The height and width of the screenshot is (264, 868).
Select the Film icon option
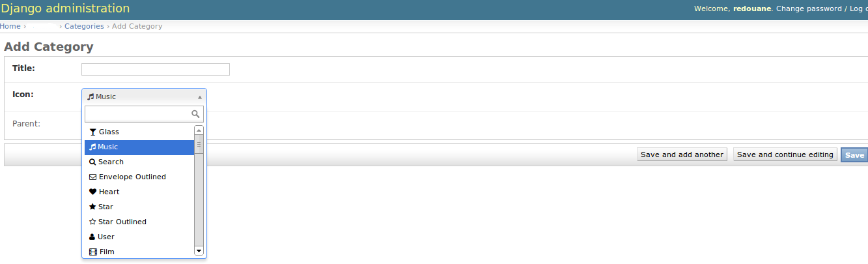139,252
